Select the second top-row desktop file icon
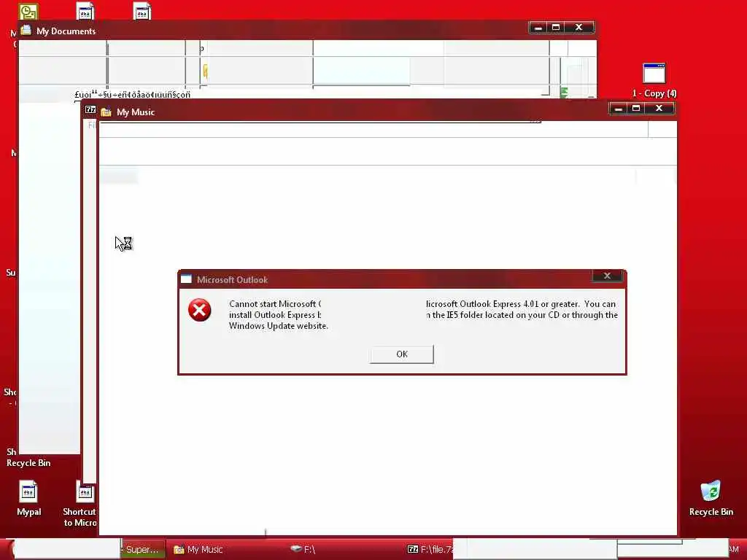 [85, 11]
